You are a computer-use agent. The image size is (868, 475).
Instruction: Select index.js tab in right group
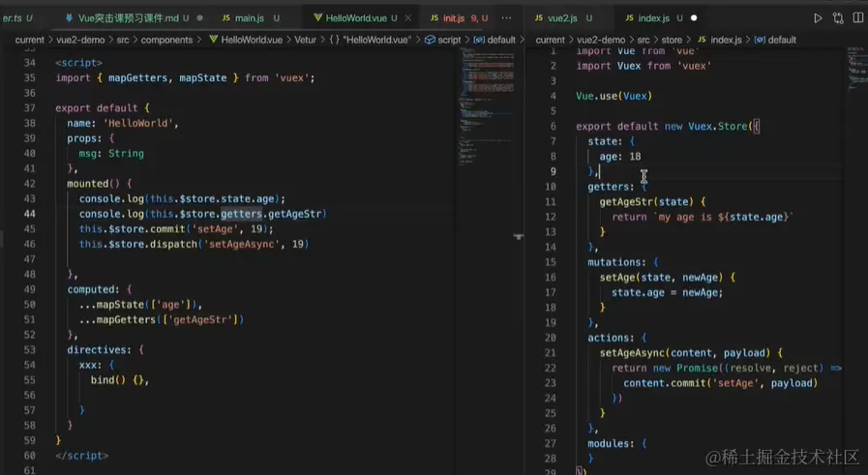(654, 18)
